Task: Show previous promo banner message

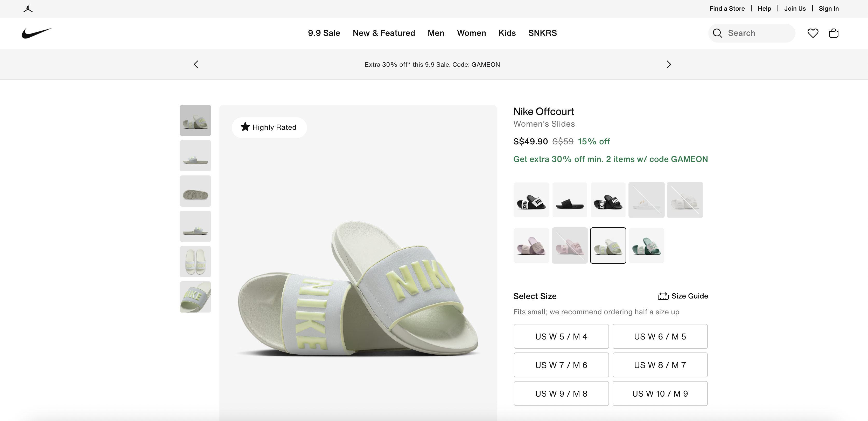Action: [x=196, y=64]
